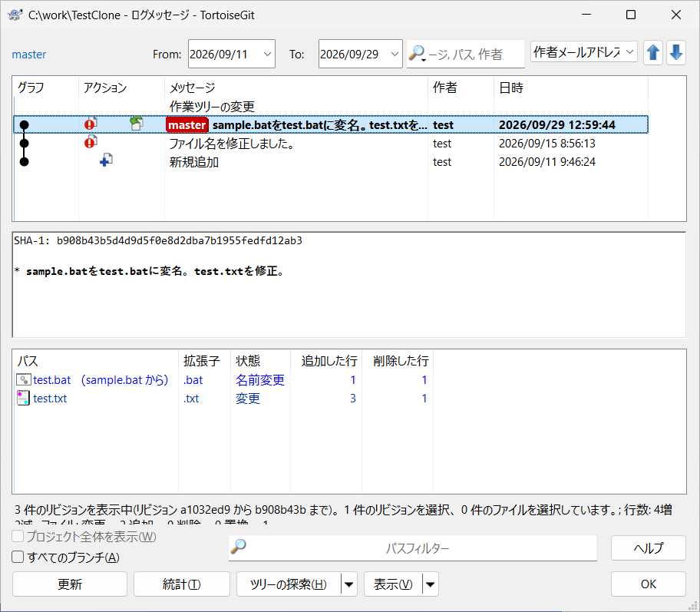Click the 更新 button
700x612 pixels.
tap(70, 584)
